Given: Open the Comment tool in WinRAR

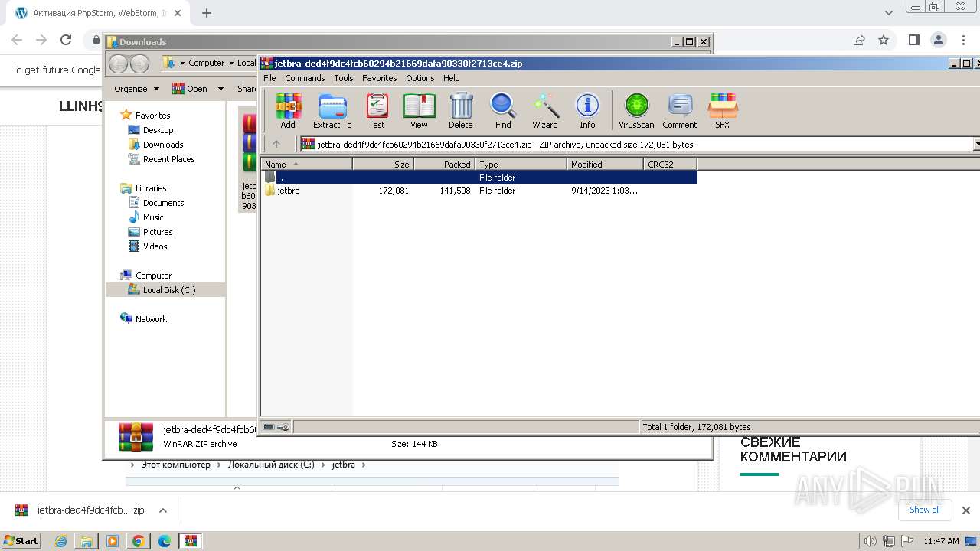Looking at the screenshot, I should [x=680, y=110].
